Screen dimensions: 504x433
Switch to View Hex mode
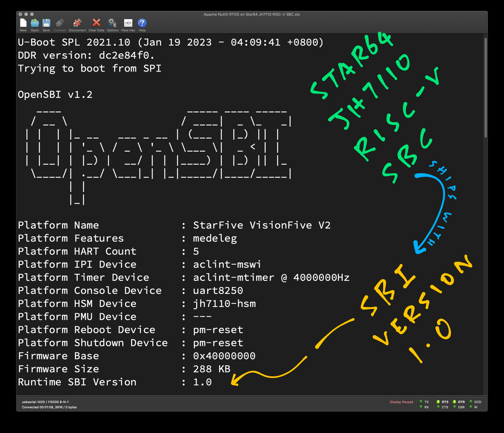tap(128, 23)
